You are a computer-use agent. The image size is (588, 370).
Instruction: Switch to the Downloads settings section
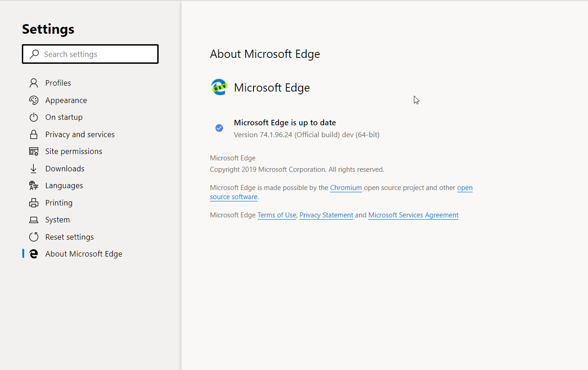pos(64,168)
